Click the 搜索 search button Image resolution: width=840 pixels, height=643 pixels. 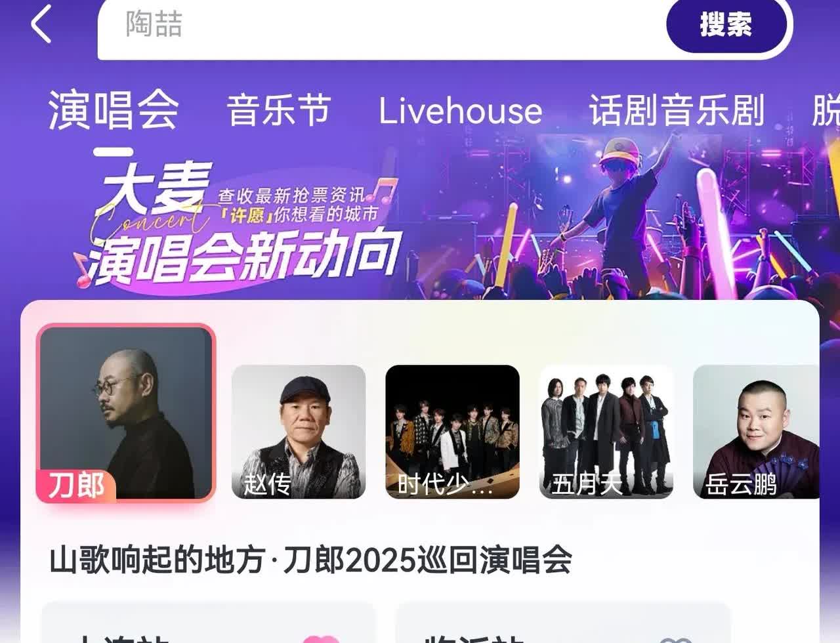point(726,25)
